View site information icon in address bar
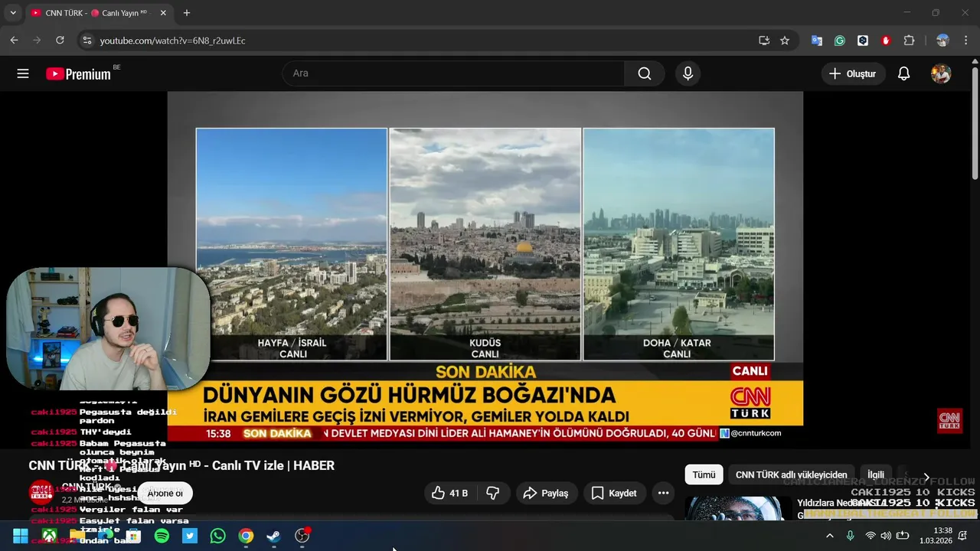The width and height of the screenshot is (980, 551). tap(87, 41)
